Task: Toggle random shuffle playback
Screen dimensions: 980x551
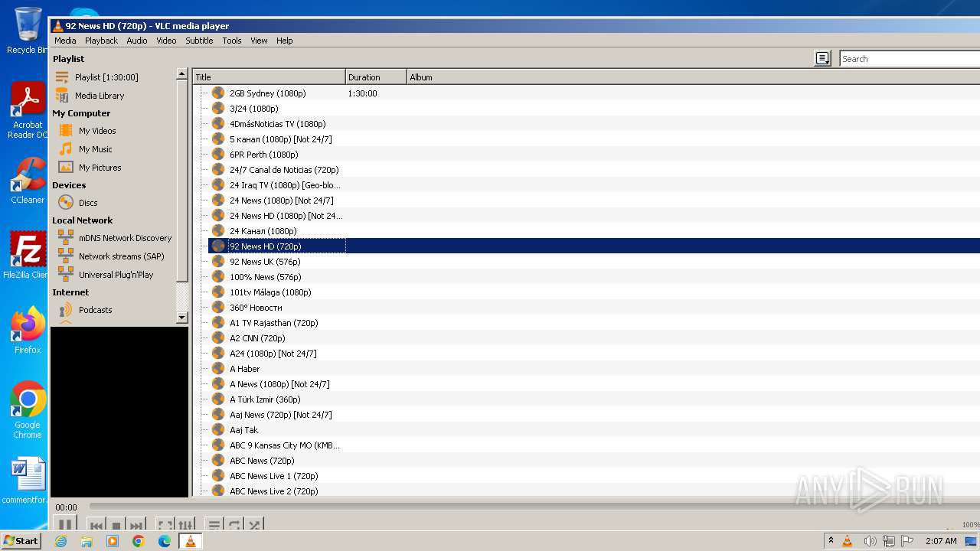Action: click(x=254, y=525)
